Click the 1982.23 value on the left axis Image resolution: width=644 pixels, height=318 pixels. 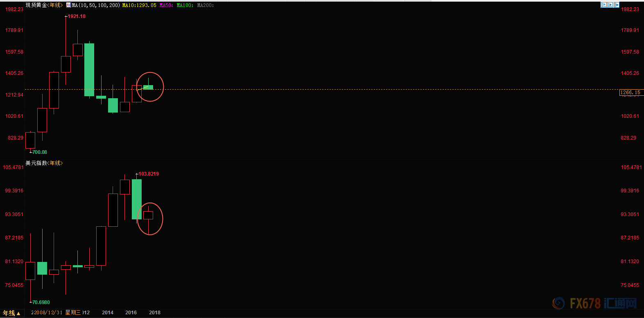[x=14, y=9]
